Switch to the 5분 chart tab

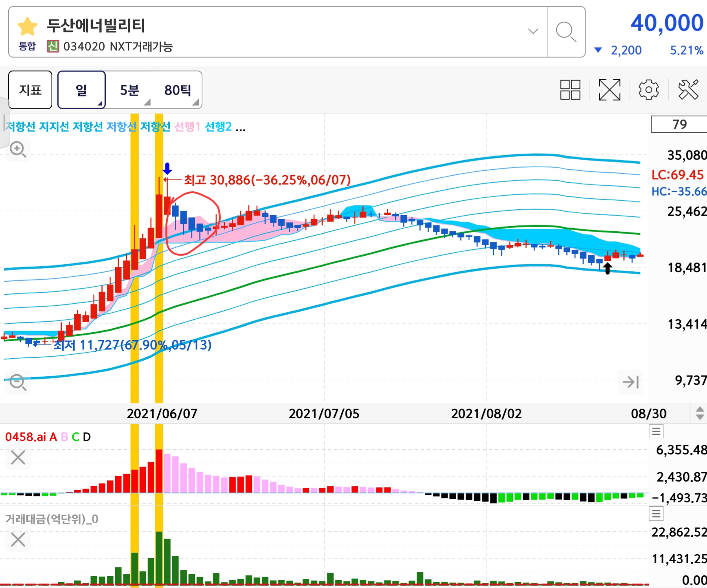tap(130, 90)
